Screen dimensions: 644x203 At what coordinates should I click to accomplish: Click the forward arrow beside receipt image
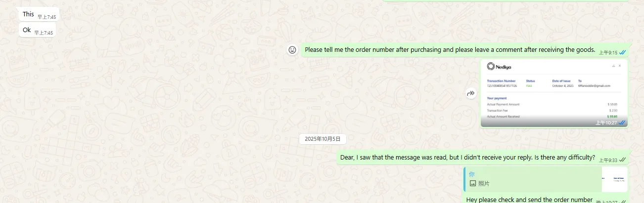471,93
